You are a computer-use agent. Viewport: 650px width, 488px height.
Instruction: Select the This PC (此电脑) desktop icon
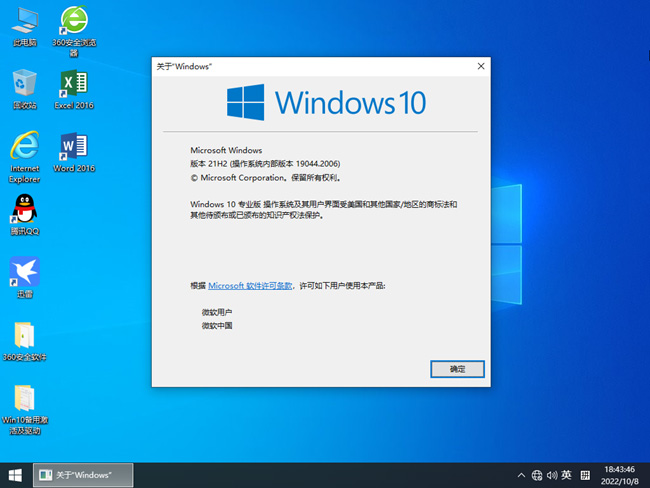[x=24, y=26]
